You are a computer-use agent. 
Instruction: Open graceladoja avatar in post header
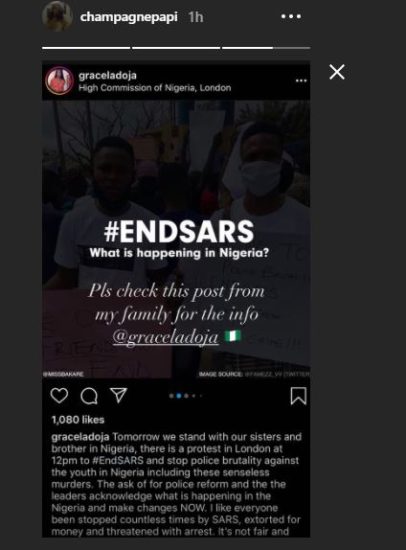60,80
